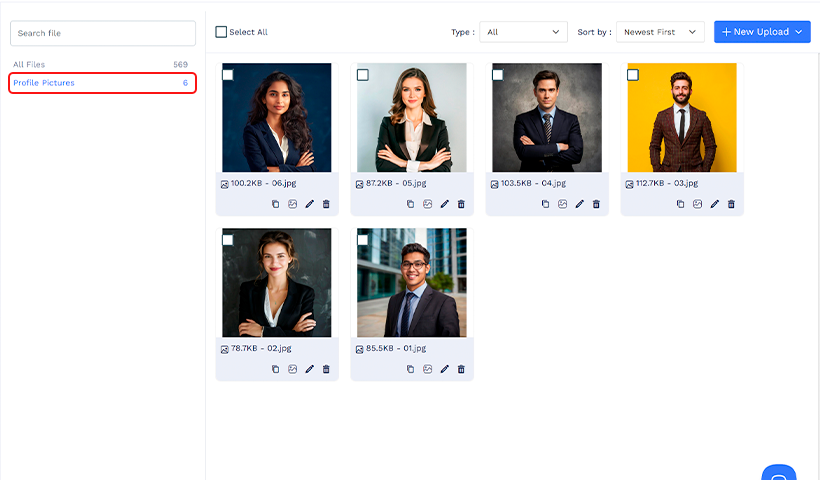Select the Profile Pictures folder

pos(102,83)
